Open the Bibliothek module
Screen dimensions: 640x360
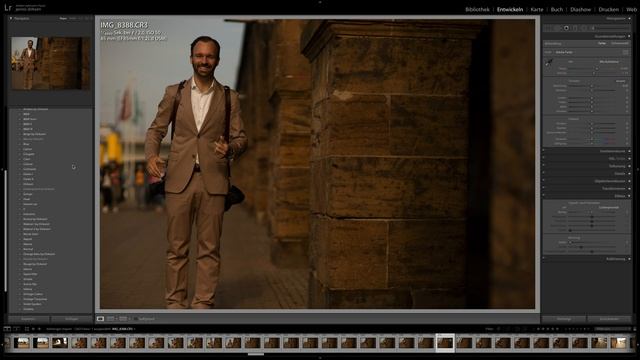(x=477, y=9)
